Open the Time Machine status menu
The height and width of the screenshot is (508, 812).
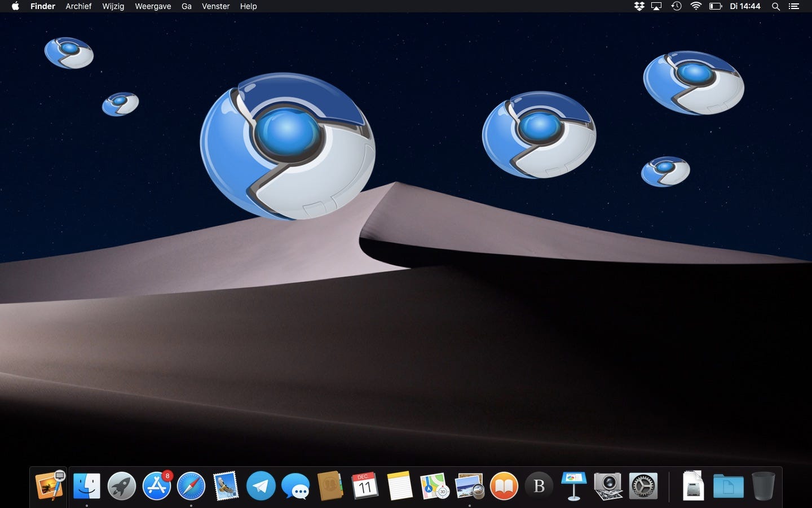(x=676, y=6)
